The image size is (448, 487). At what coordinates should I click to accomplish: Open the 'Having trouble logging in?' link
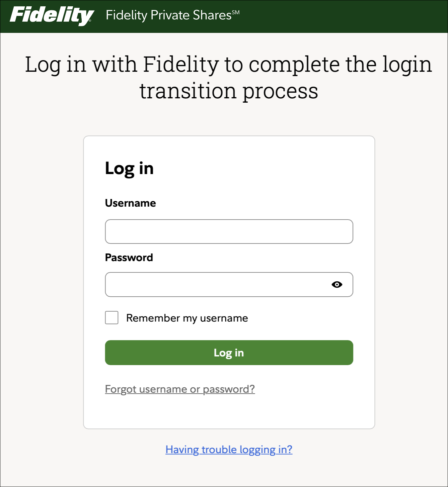(229, 449)
